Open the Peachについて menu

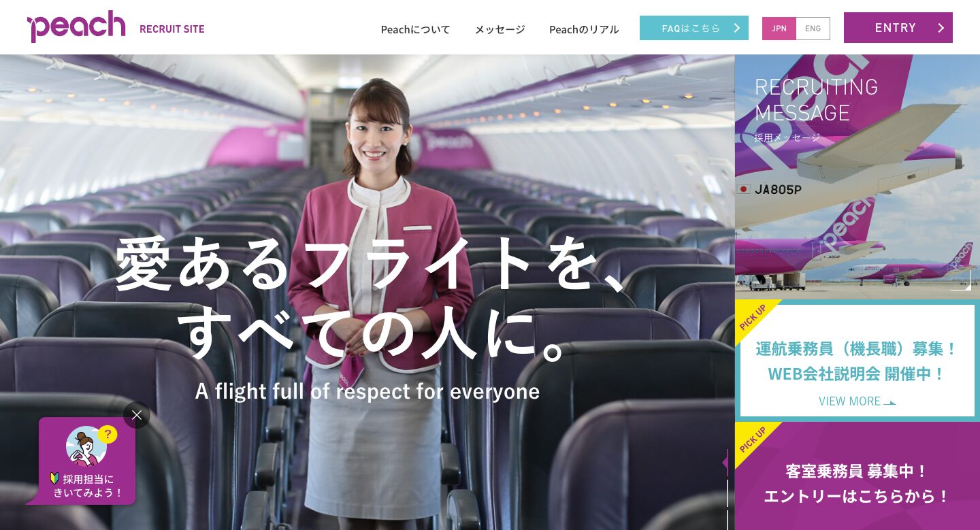pos(415,29)
